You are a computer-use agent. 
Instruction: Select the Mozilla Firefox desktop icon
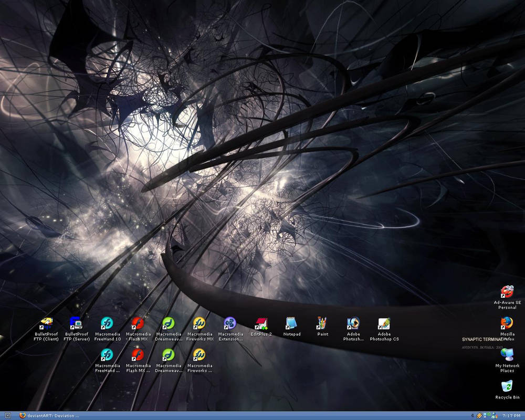[x=507, y=329]
